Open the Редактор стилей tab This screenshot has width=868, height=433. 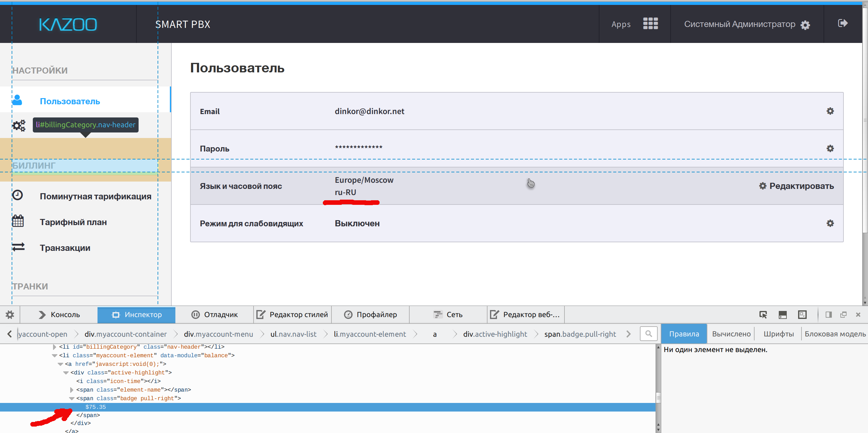[292, 314]
